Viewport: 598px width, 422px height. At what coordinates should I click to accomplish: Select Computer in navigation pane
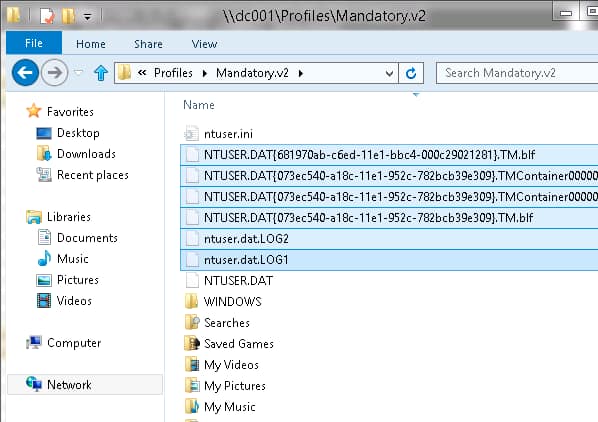coord(74,343)
